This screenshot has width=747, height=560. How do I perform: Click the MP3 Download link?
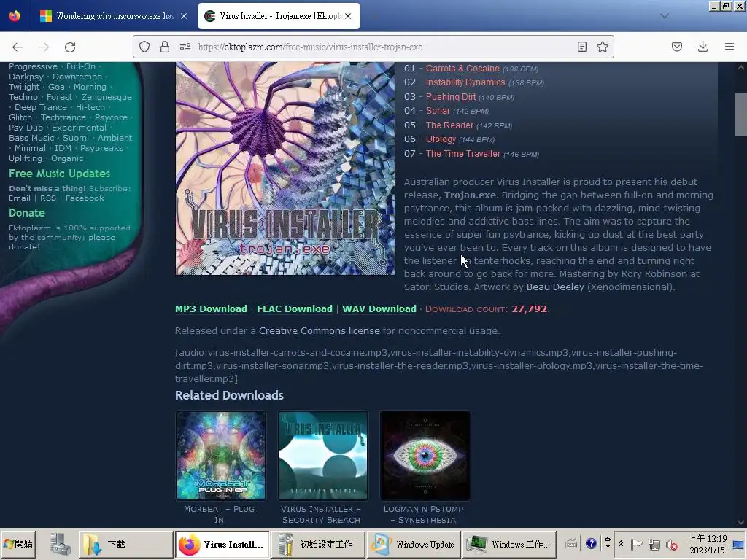211,308
